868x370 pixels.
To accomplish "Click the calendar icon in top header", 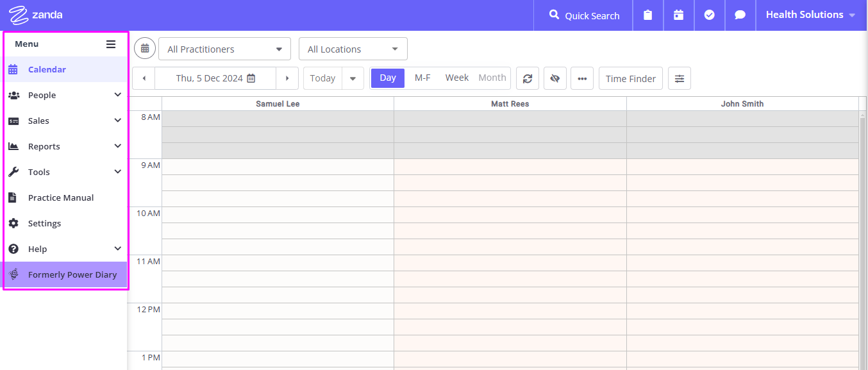I will point(678,15).
